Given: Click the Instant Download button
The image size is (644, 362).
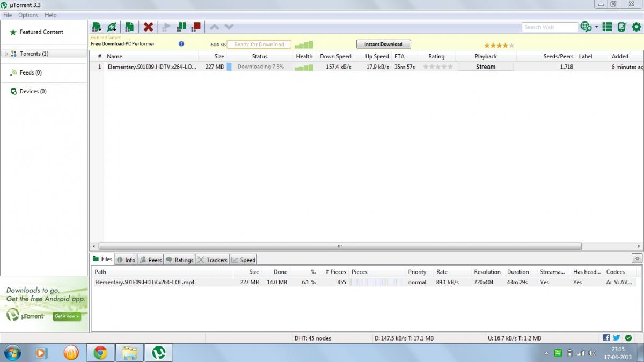Looking at the screenshot, I should [383, 44].
